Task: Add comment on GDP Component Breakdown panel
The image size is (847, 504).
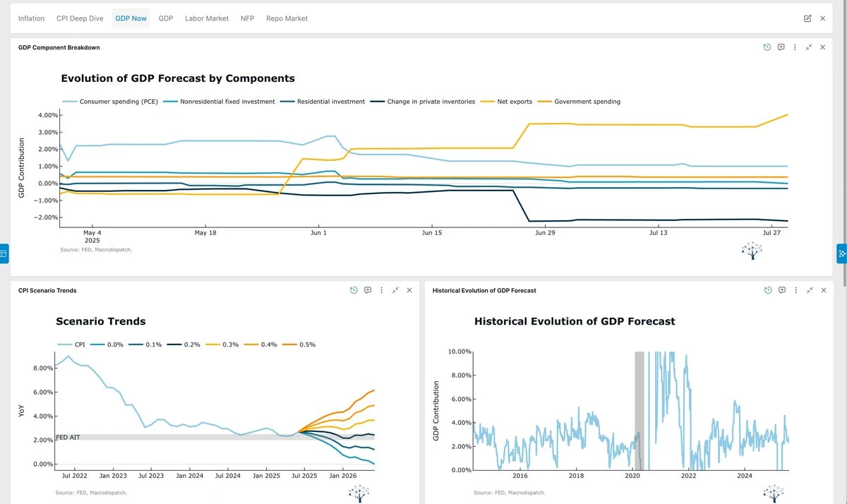Action: pos(781,47)
